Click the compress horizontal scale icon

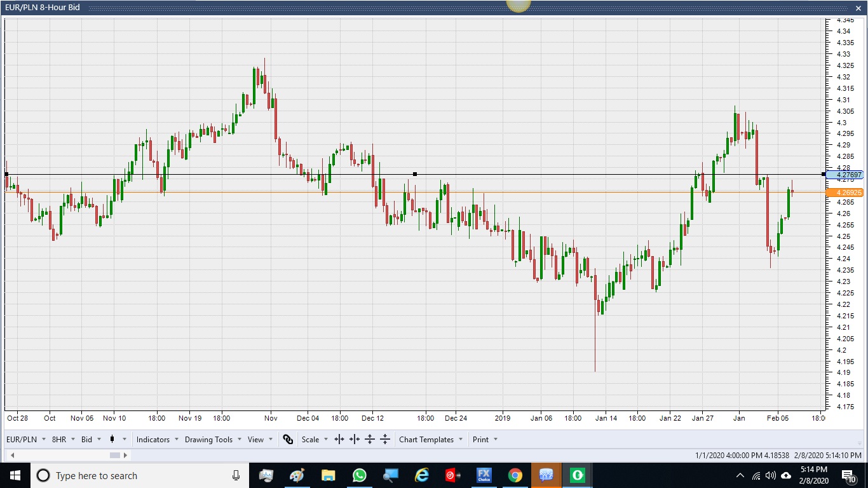(355, 439)
